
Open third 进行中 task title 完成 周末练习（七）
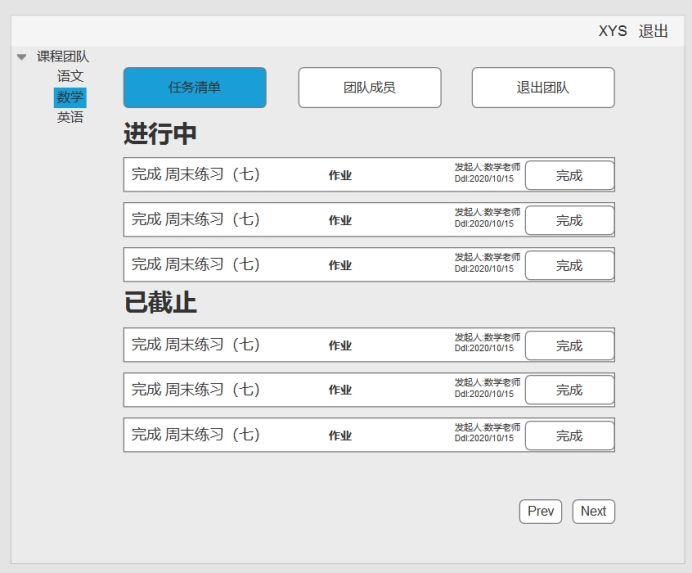click(196, 264)
